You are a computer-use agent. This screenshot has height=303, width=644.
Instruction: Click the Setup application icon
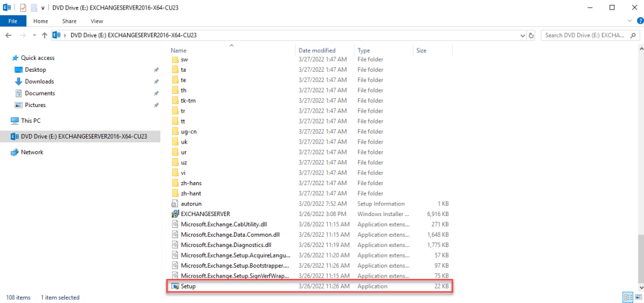tap(175, 287)
